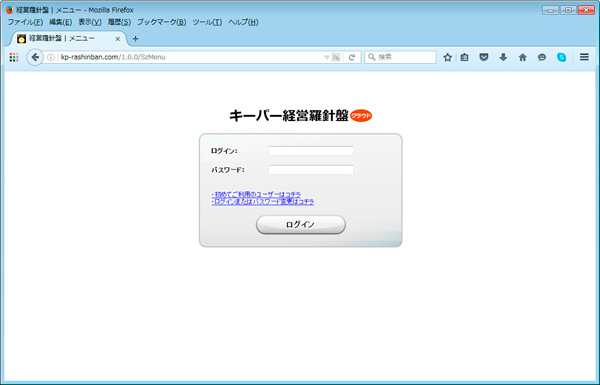This screenshot has height=385, width=600.
Task: Open the URL history dropdown arrow
Action: coord(326,57)
